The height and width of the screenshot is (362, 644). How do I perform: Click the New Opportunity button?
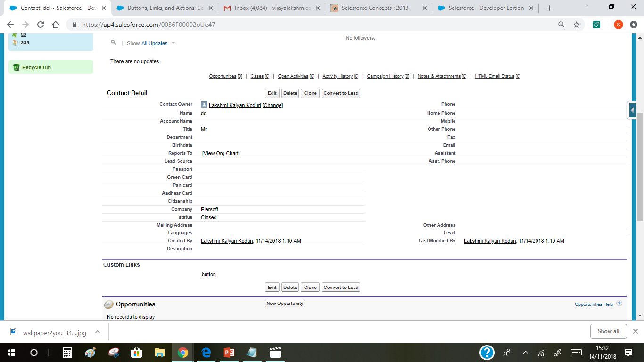coord(285,304)
